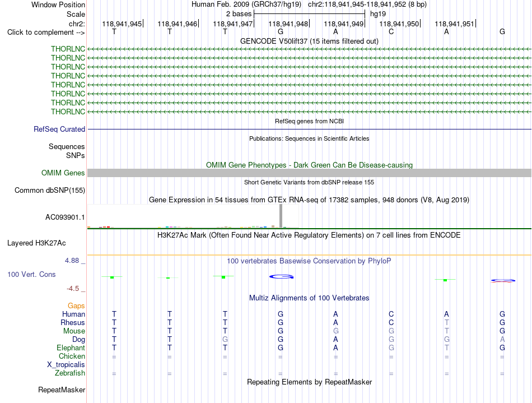
Task: Click the Mouse species row label
Action: 74,331
